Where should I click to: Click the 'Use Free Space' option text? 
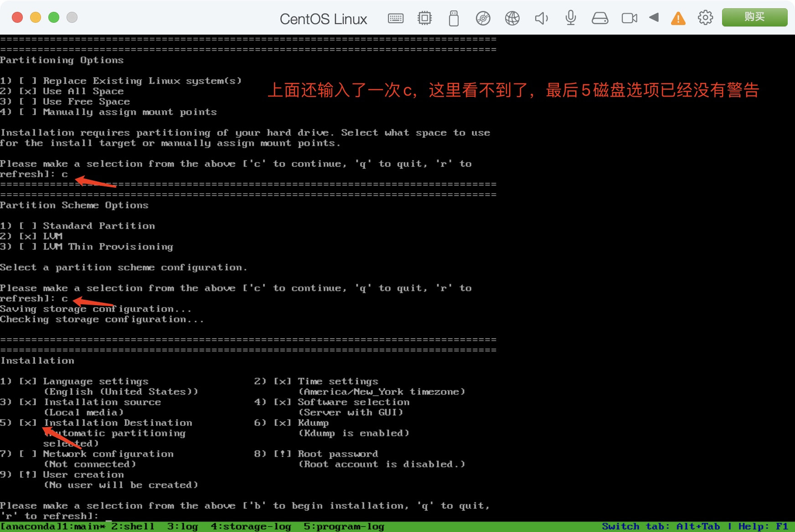tap(87, 102)
